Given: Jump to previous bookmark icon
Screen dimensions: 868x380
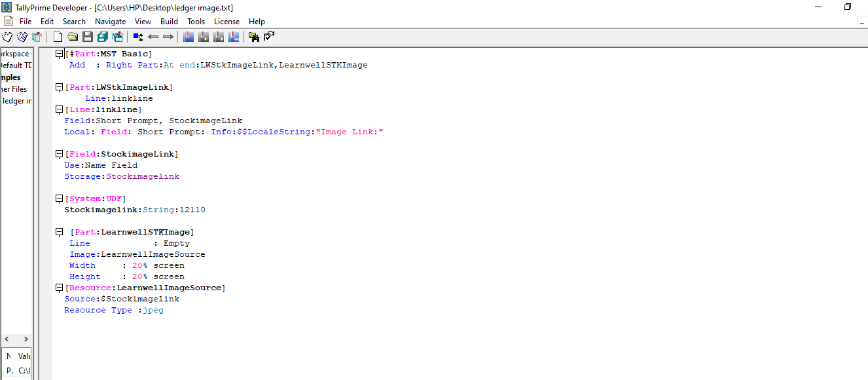Looking at the screenshot, I should [x=204, y=37].
